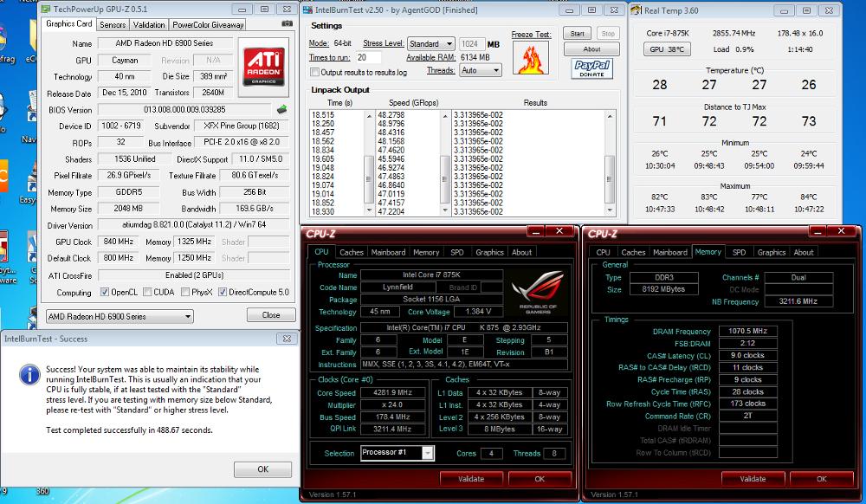The width and height of the screenshot is (866, 504).
Task: Click the About button in IntelBurnTest
Action: [591, 49]
